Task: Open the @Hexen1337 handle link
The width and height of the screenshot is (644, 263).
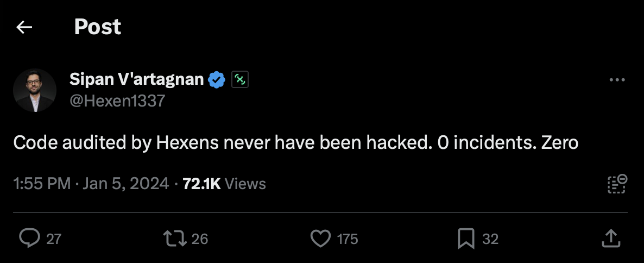Action: tap(117, 101)
